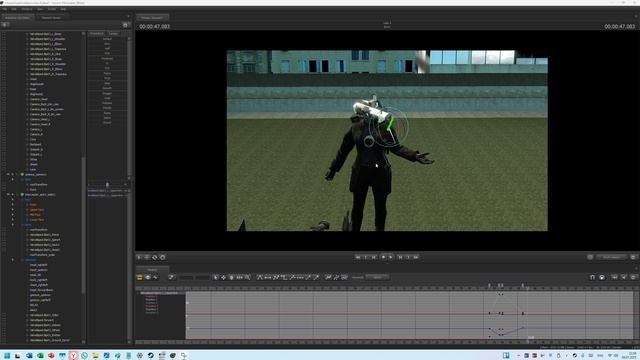This screenshot has height=360, width=640.
Task: Click the round icon beside the snap magnet
Action: [x=602, y=278]
